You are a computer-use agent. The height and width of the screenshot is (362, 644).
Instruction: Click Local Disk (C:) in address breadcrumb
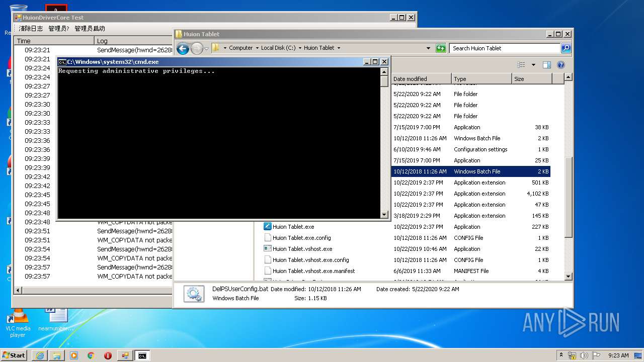coord(278,48)
